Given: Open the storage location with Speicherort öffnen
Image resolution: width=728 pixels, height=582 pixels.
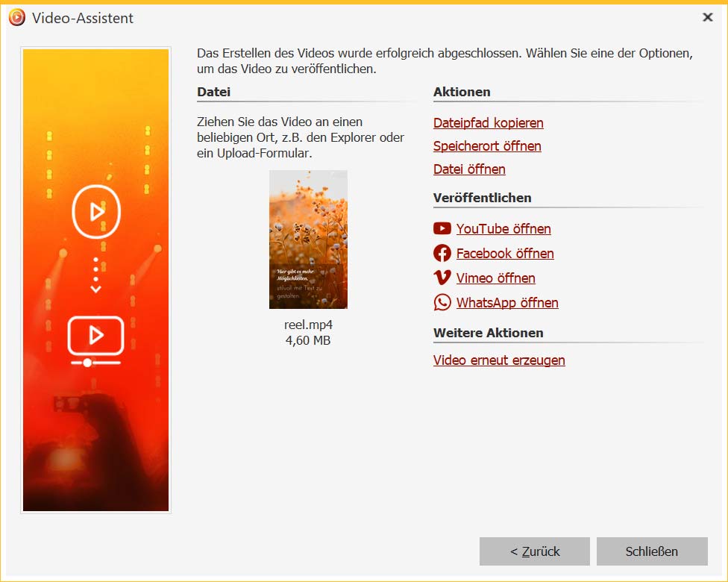Looking at the screenshot, I should click(487, 146).
